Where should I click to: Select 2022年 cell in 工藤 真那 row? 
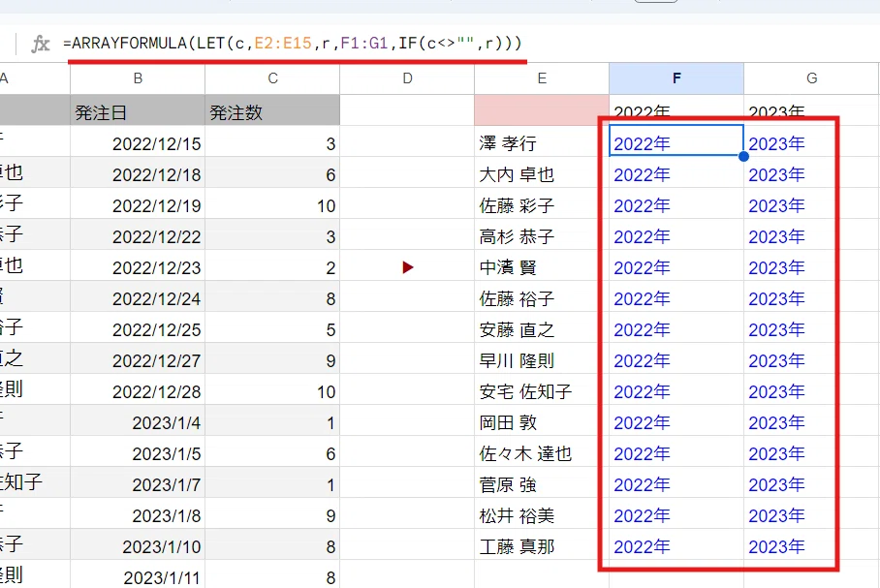coord(676,544)
